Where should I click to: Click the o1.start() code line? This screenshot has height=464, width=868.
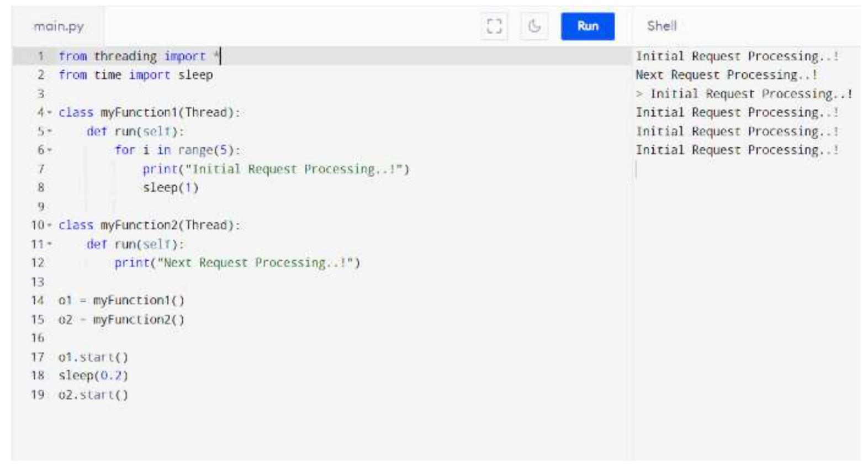pyautogui.click(x=93, y=357)
